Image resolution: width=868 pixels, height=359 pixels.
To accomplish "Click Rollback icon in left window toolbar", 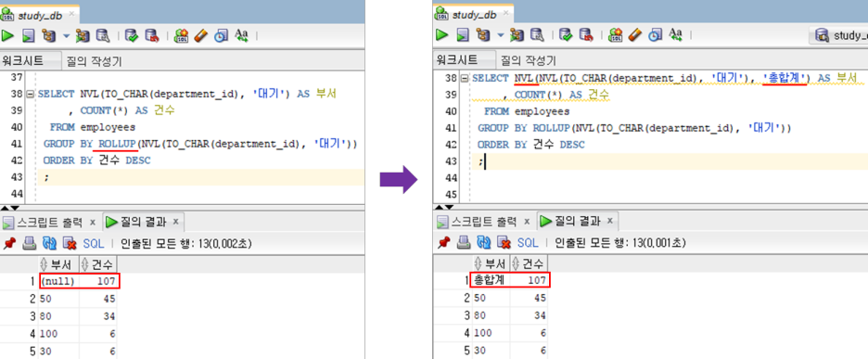I will coord(152,36).
